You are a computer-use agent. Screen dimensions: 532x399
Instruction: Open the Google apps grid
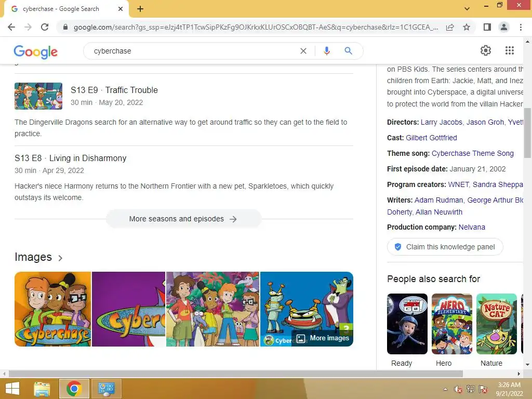[x=510, y=50]
